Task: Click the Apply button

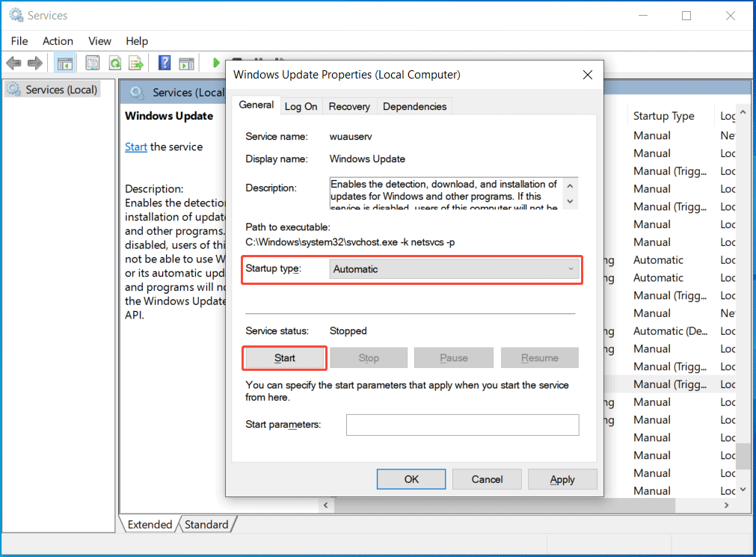Action: (562, 479)
